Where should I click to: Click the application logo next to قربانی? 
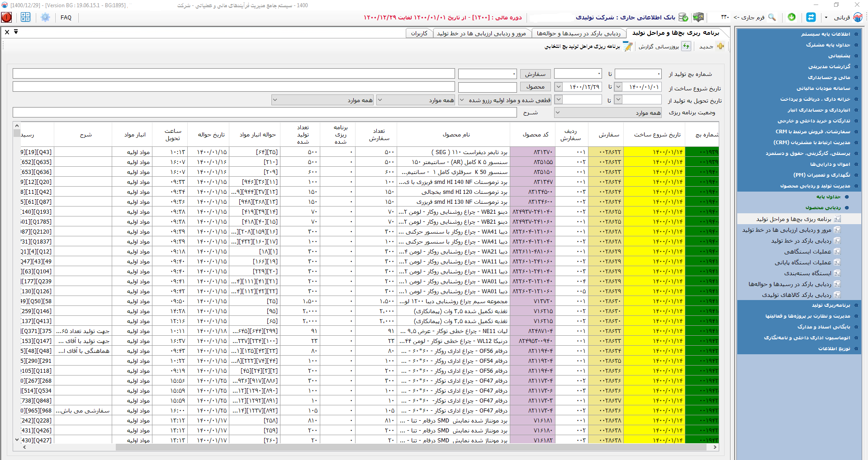[x=858, y=17]
